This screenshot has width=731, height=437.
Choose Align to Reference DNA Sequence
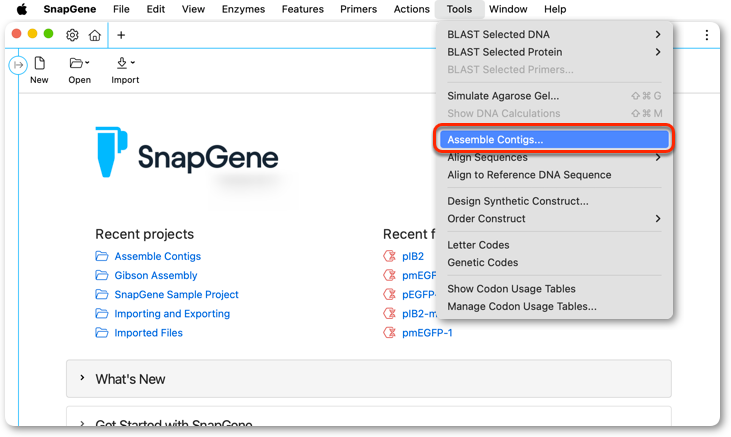point(554,175)
